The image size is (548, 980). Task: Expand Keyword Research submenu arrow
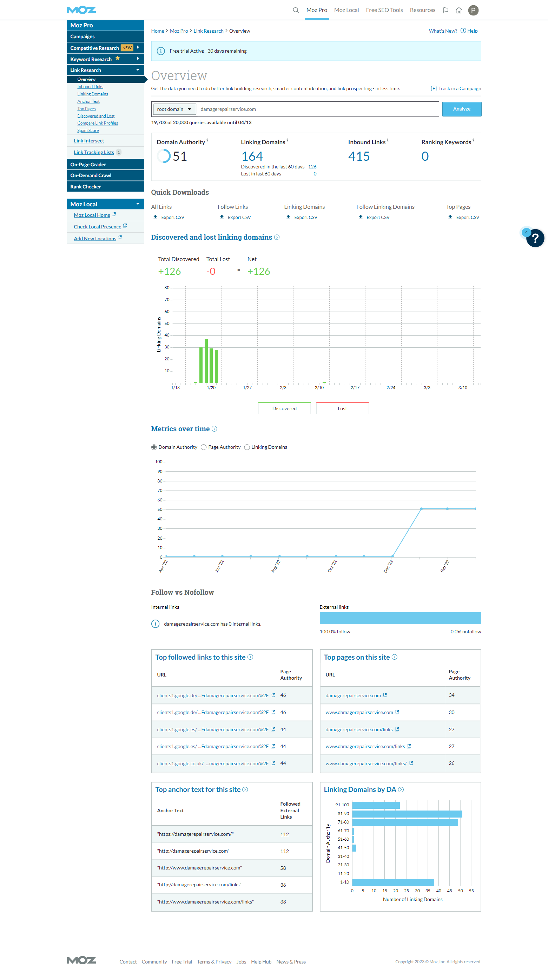coord(138,59)
